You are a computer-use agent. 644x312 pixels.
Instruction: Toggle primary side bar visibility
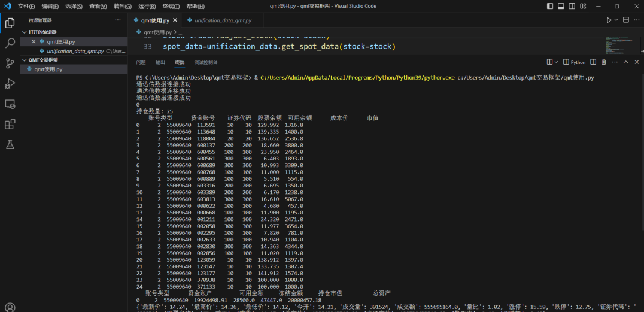(x=551, y=6)
